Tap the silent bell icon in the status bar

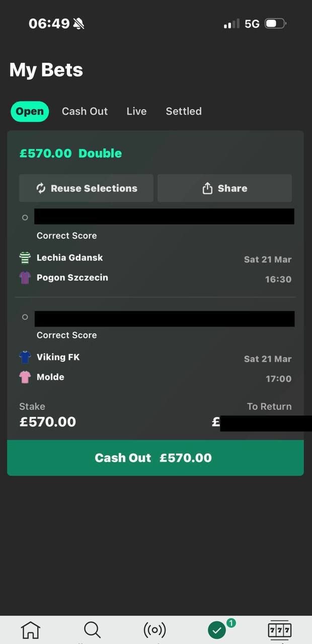tap(79, 24)
